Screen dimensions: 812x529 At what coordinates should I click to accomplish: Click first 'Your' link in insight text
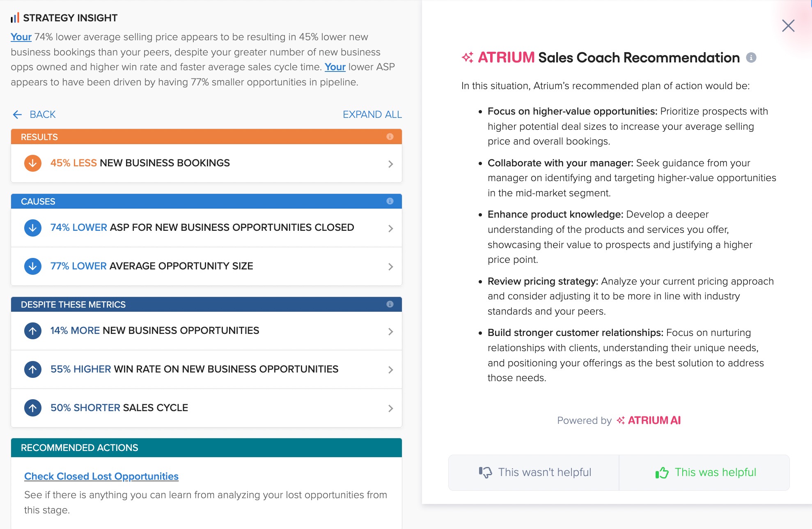click(21, 37)
